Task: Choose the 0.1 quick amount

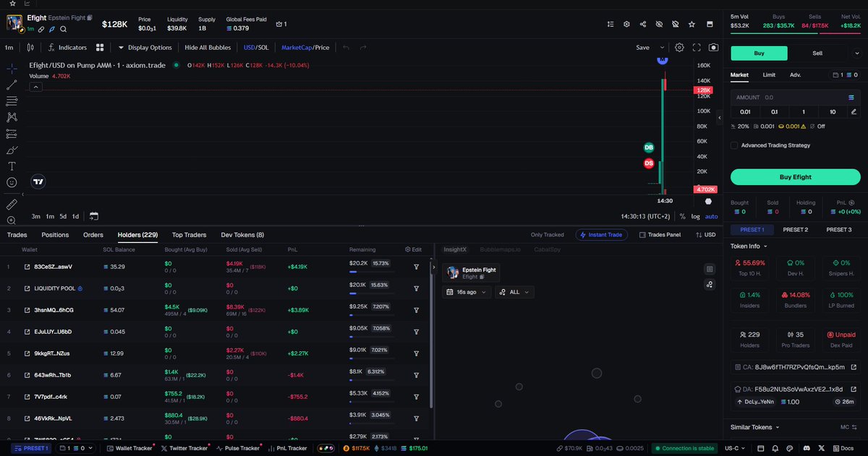Action: click(x=774, y=111)
